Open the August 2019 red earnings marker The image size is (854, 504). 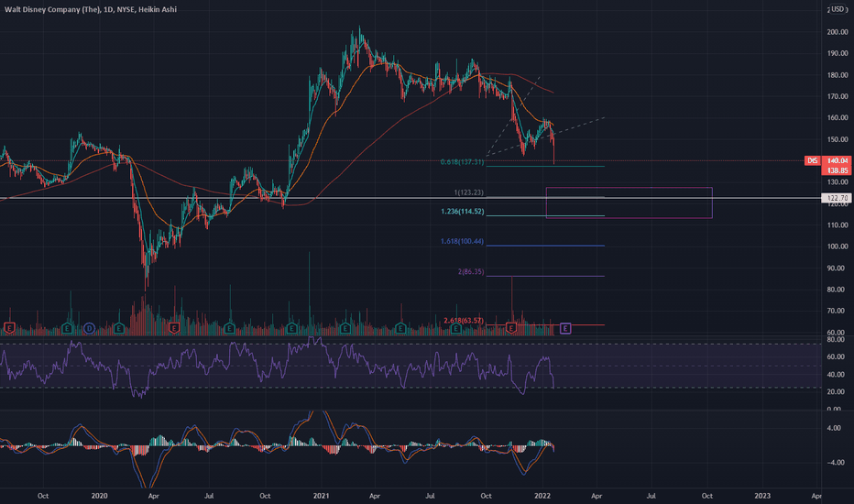9,328
